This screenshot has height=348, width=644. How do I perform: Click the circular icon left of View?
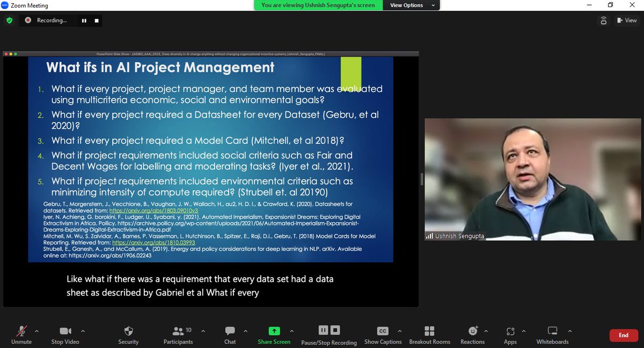(x=604, y=20)
